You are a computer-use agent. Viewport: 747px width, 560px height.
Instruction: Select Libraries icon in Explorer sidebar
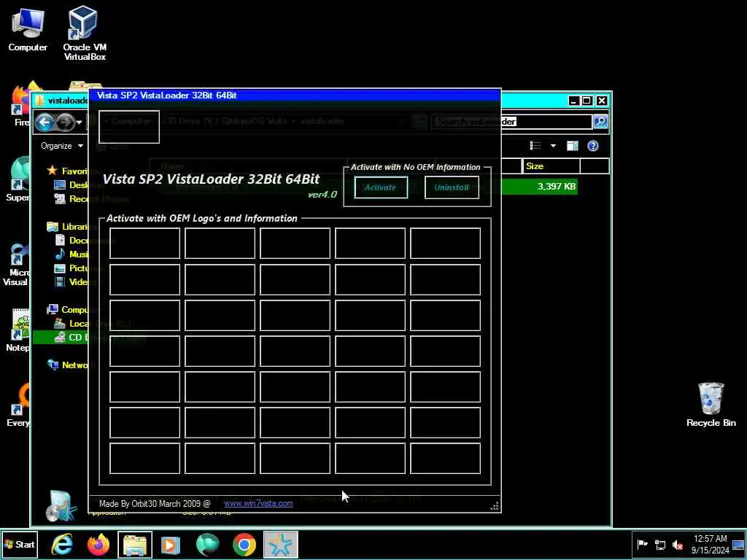coord(53,227)
